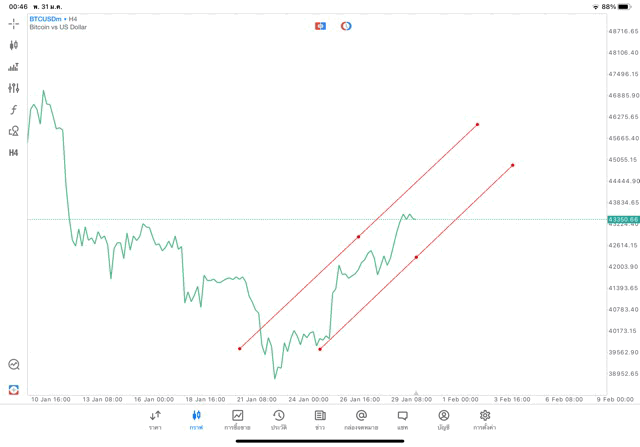
Task: Click the round icon at lower-left sidebar
Action: tap(14, 365)
